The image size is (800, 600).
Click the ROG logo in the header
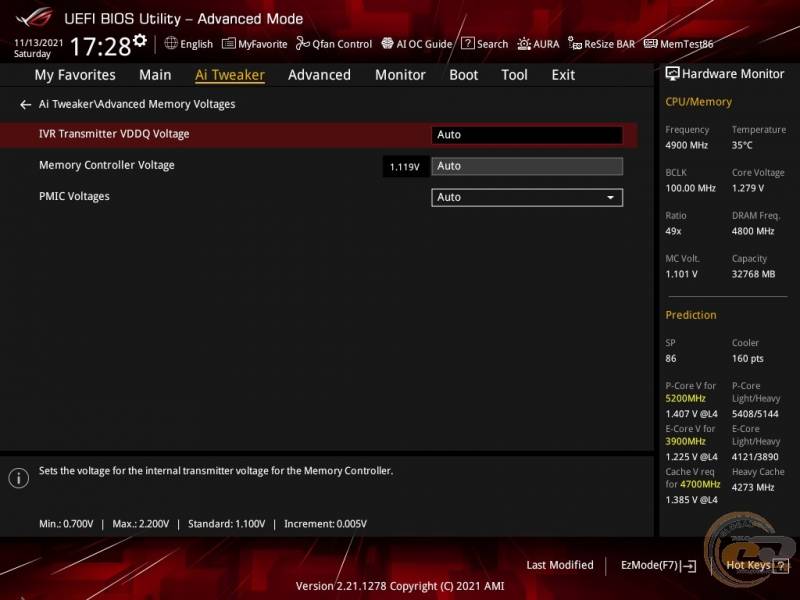[34, 17]
